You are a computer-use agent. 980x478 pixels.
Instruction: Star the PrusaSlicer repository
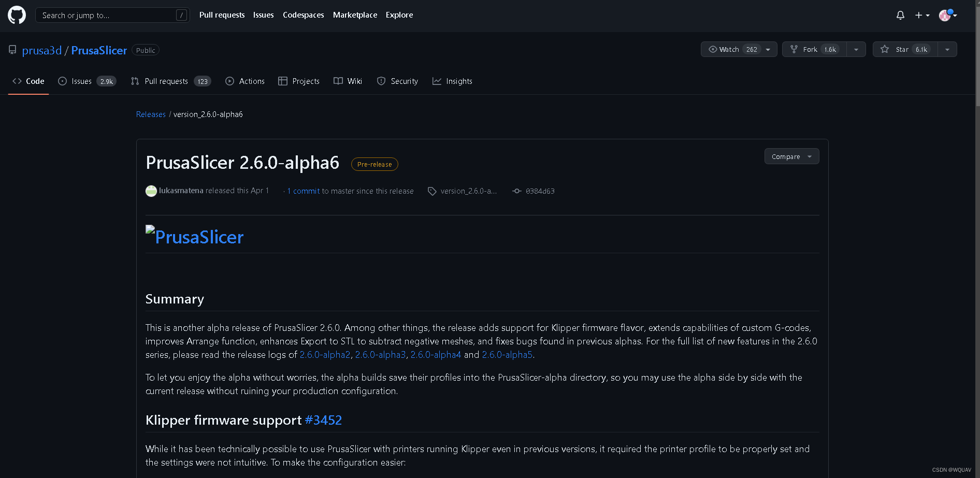click(x=905, y=50)
